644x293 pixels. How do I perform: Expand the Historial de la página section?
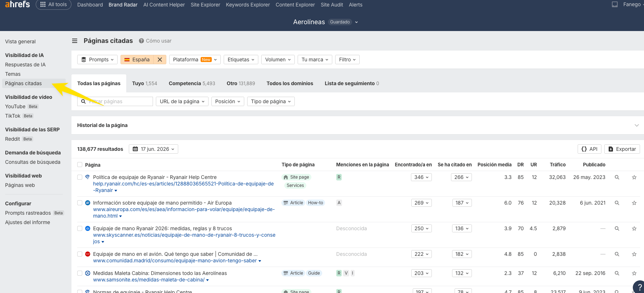click(636, 125)
